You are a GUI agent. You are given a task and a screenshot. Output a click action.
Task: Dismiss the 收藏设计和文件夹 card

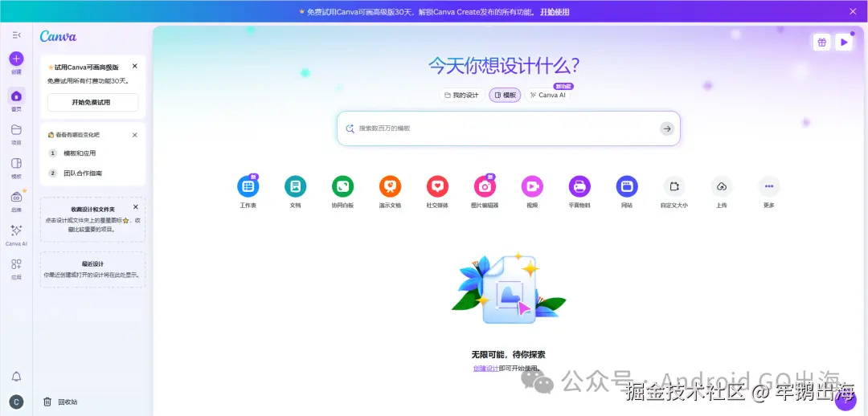pos(136,207)
